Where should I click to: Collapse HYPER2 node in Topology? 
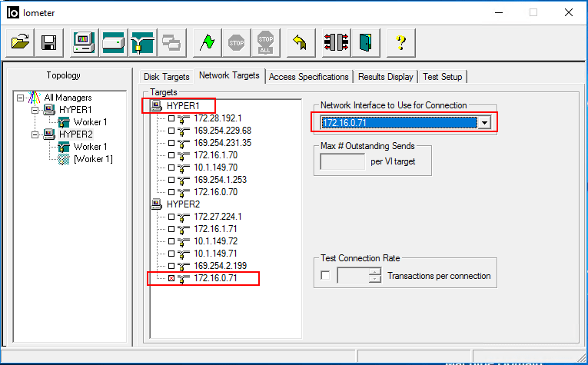pos(35,134)
